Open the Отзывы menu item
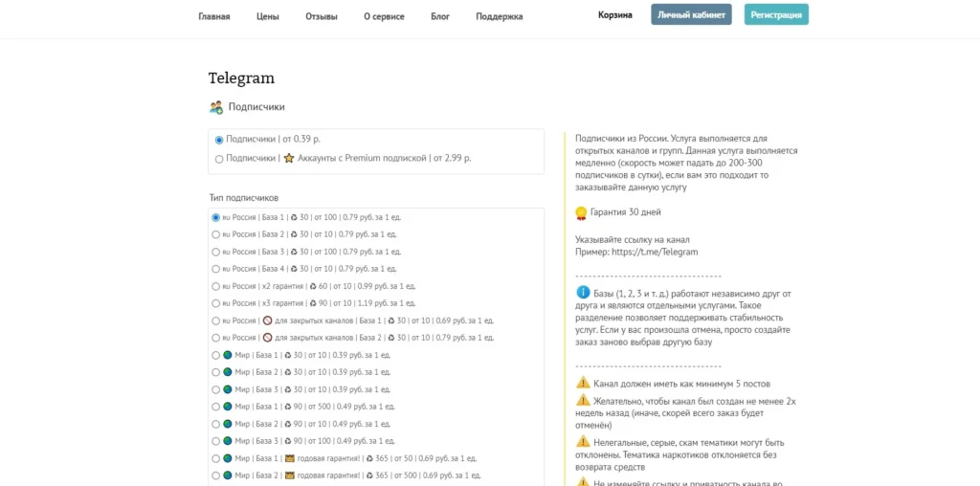Screen dimensions: 980x486 pos(322,16)
